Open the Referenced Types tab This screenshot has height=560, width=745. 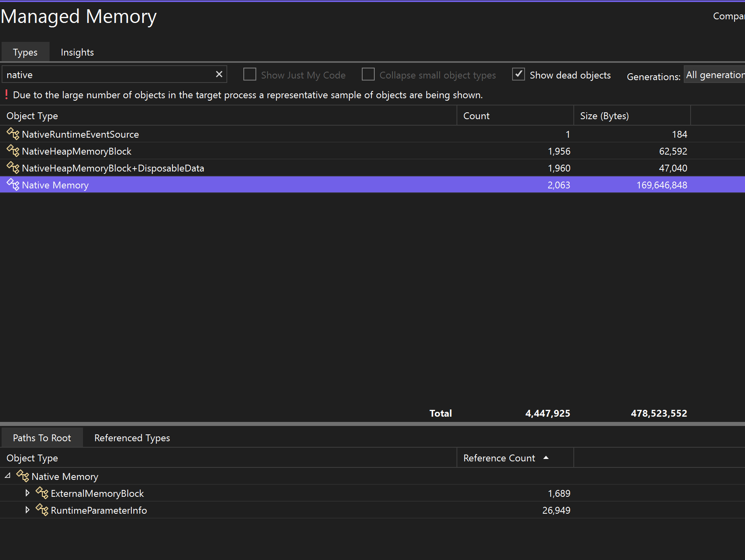click(132, 438)
